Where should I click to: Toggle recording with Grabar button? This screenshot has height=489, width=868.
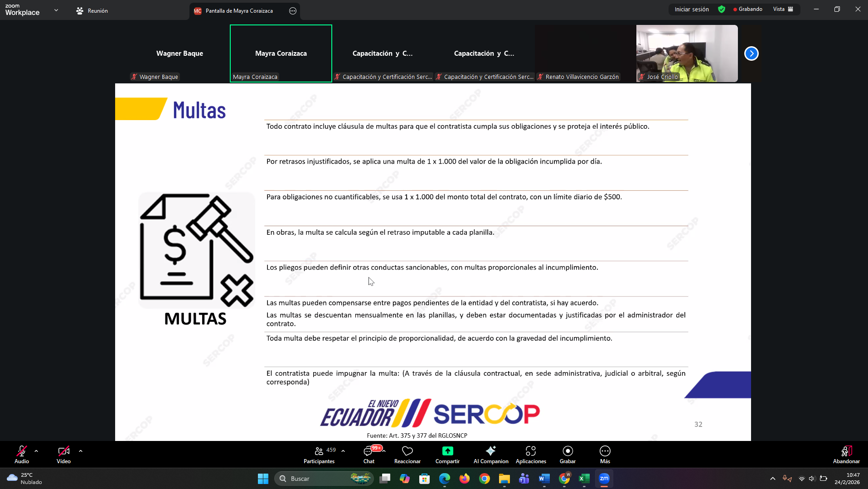567,455
